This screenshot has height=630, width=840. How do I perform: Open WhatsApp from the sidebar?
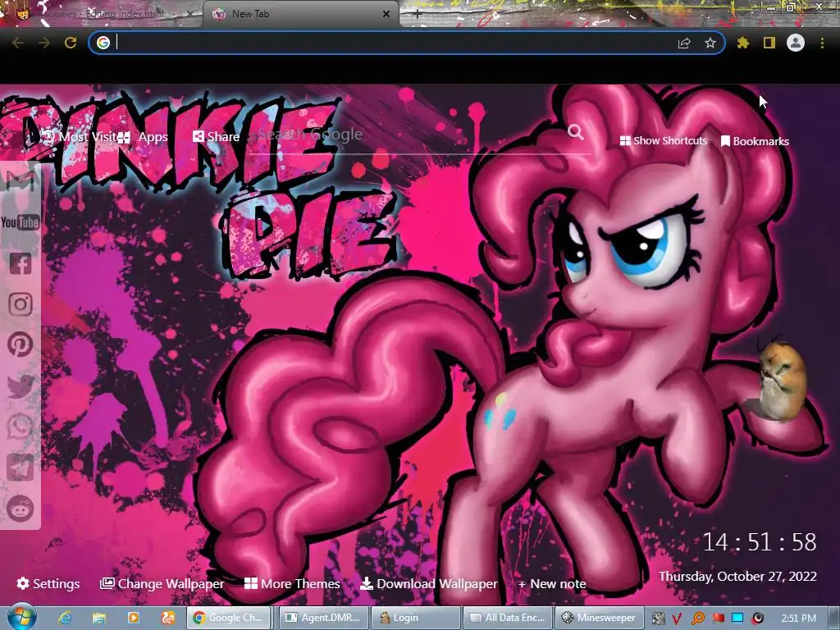[21, 427]
